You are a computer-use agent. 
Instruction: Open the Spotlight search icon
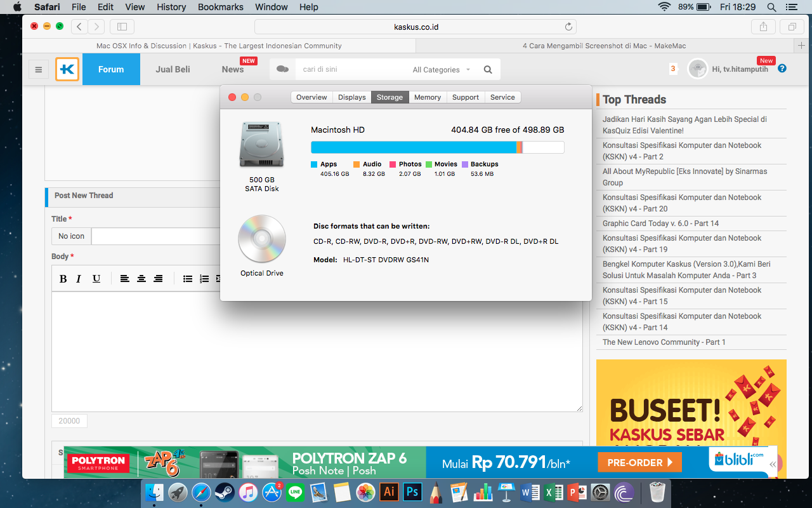pyautogui.click(x=771, y=7)
